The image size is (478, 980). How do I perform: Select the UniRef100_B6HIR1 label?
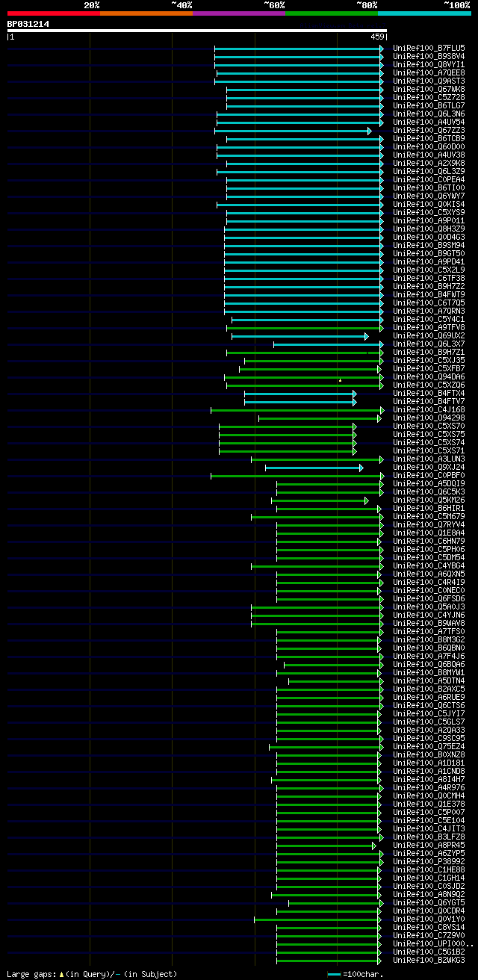429,508
